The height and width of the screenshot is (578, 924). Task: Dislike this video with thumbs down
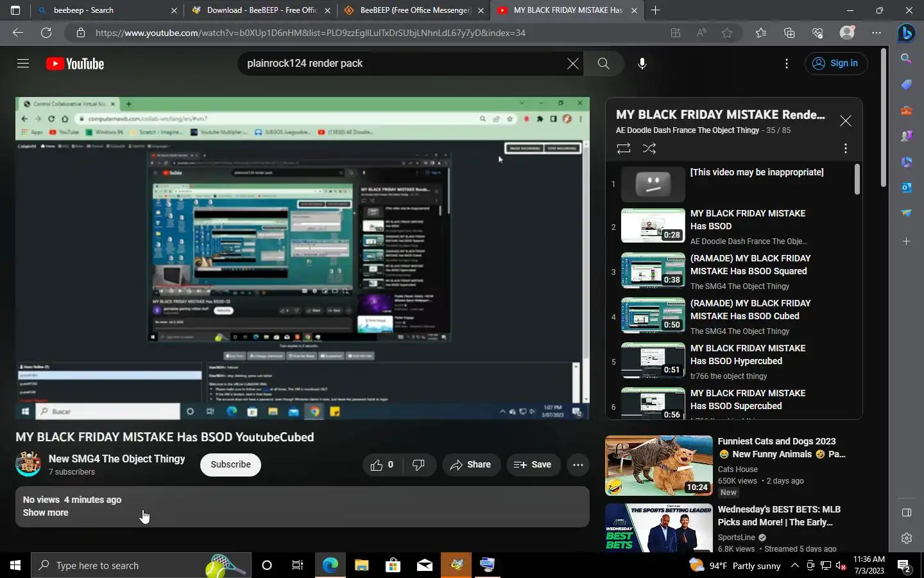[418, 465]
